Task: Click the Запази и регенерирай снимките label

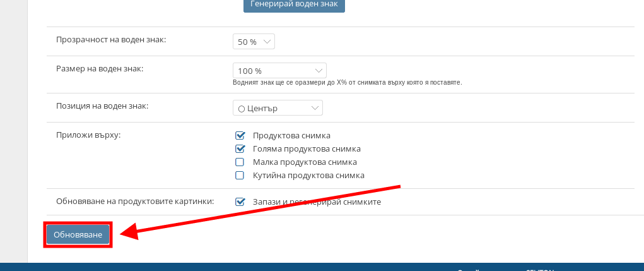Action: tap(317, 202)
